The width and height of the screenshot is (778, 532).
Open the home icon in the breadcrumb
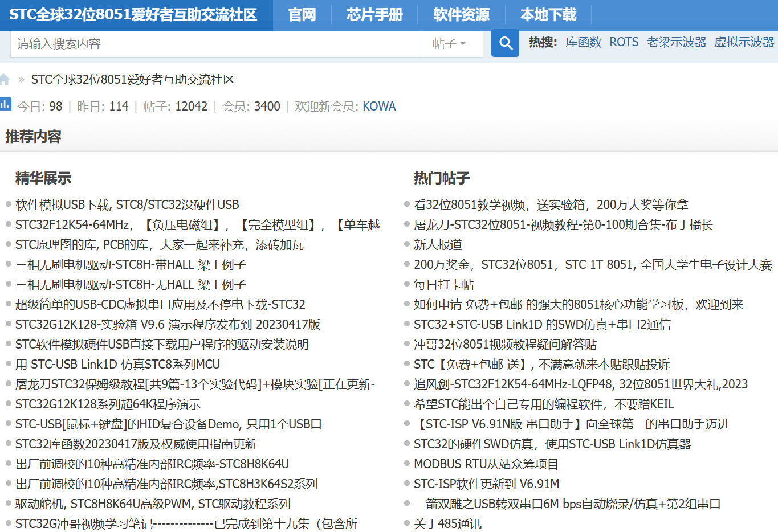click(x=5, y=80)
